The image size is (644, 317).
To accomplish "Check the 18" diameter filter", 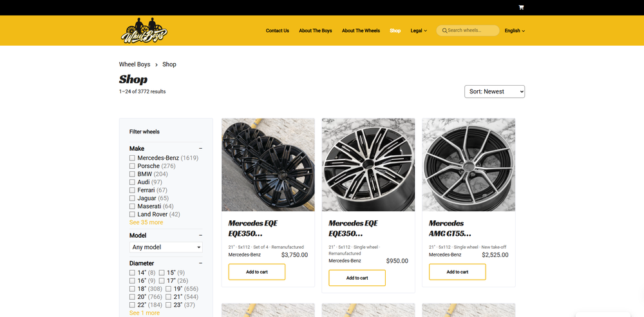I will [132, 289].
